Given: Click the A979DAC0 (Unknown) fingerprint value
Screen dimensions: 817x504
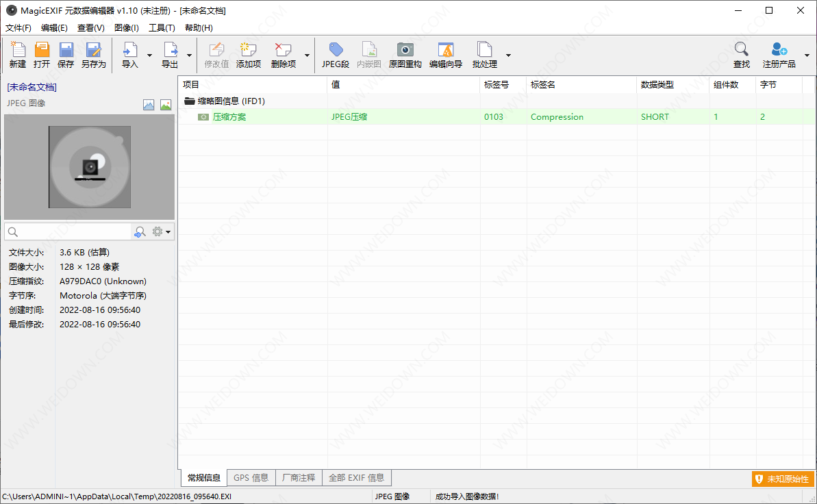Looking at the screenshot, I should [103, 281].
